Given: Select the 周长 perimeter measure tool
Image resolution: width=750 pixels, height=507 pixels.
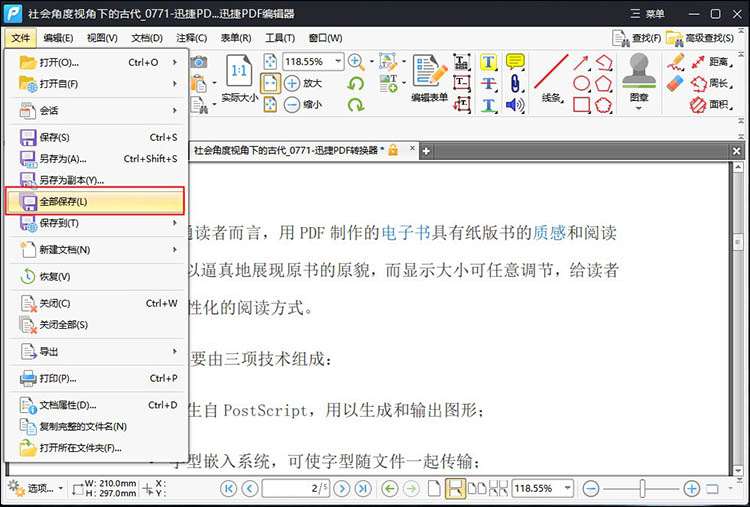Looking at the screenshot, I should (x=711, y=83).
